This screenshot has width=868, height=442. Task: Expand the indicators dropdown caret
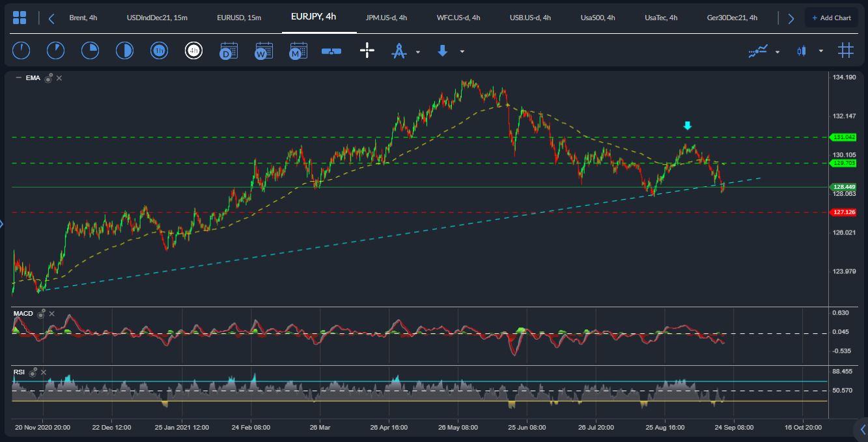tap(777, 51)
